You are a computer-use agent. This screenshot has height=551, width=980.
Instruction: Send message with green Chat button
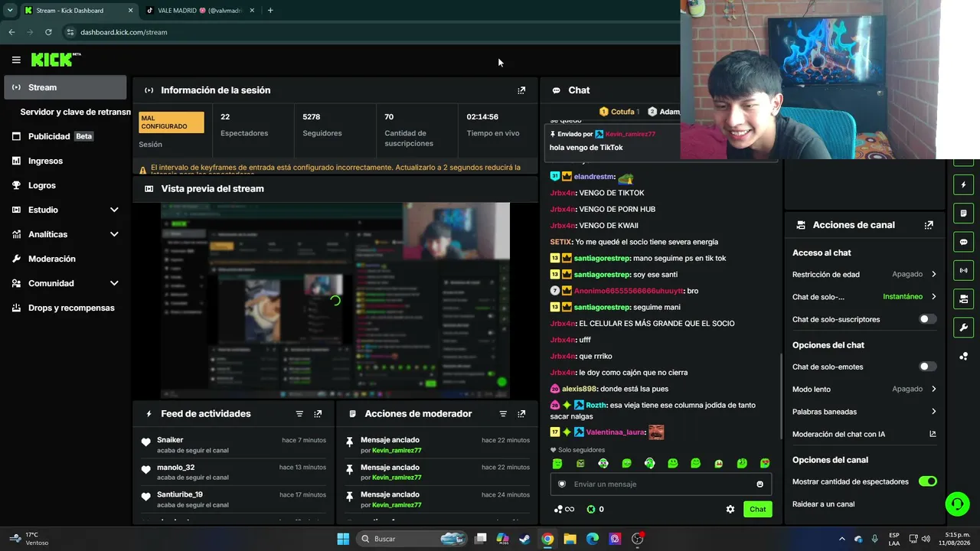coord(757,509)
